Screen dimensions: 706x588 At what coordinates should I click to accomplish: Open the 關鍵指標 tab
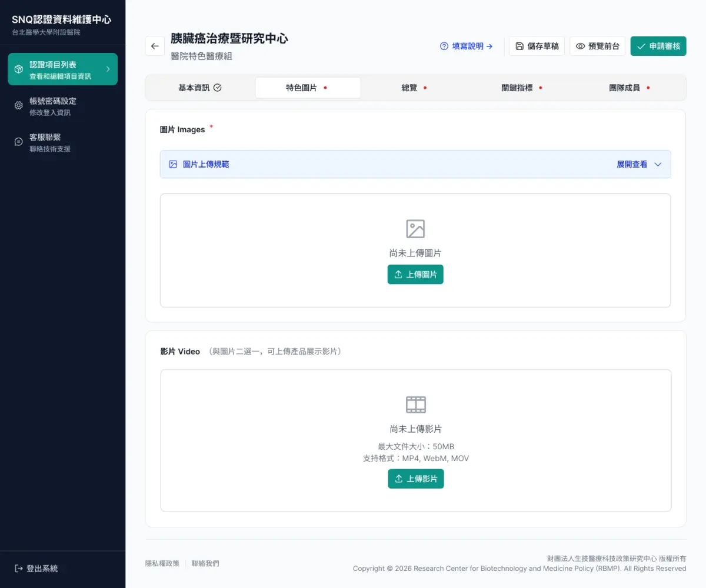click(518, 87)
